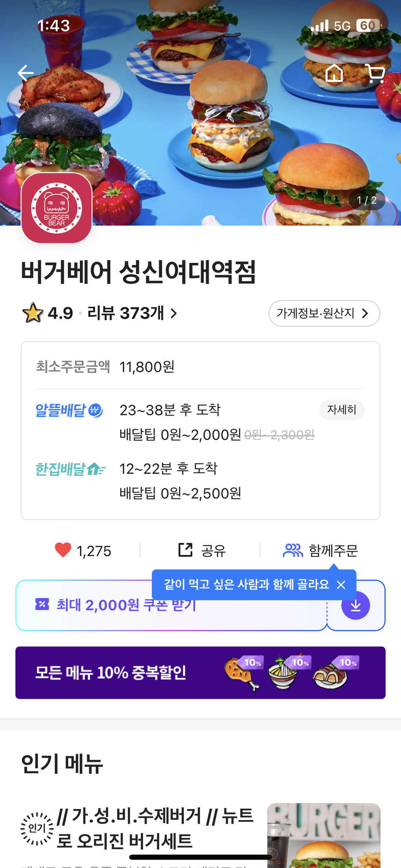The width and height of the screenshot is (401, 868).
Task: Tap the Burger Bear store logo
Action: pos(57,208)
